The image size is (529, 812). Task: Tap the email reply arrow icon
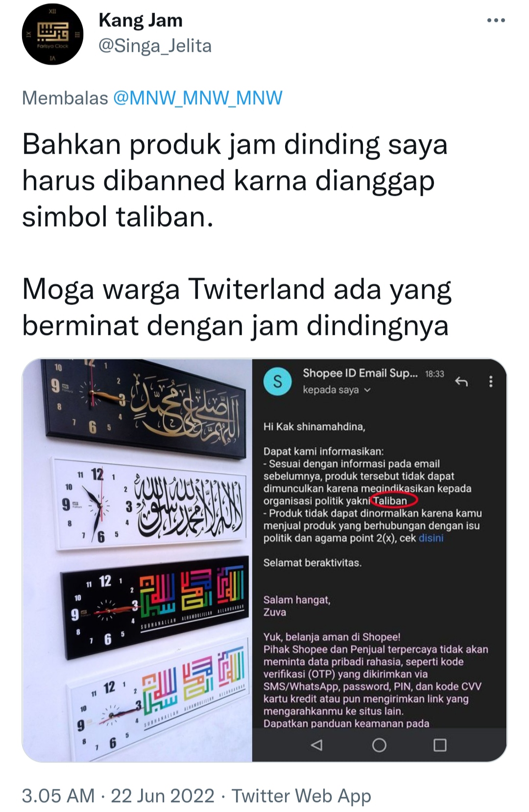461,382
